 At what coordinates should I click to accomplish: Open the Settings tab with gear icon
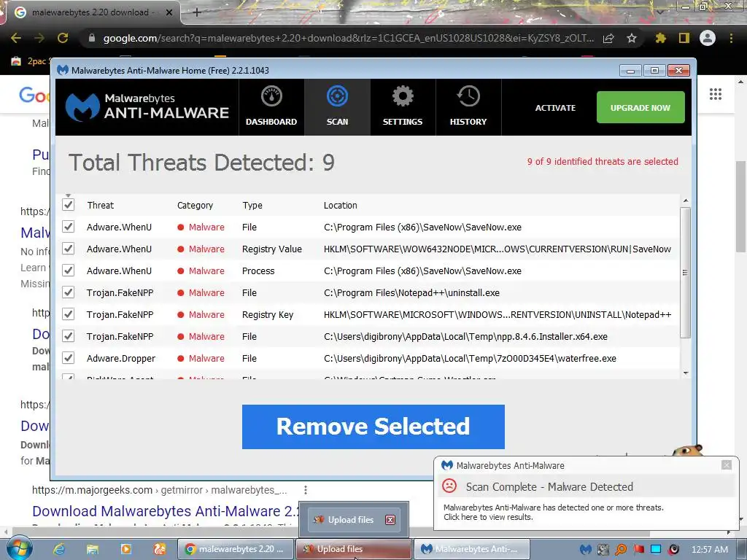pos(403,107)
